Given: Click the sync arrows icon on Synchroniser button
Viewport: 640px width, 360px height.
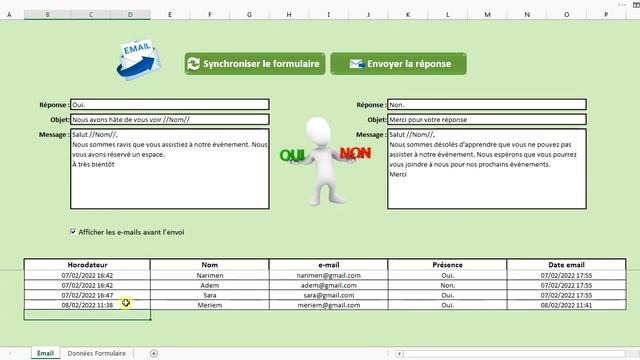Looking at the screenshot, I should click(193, 64).
